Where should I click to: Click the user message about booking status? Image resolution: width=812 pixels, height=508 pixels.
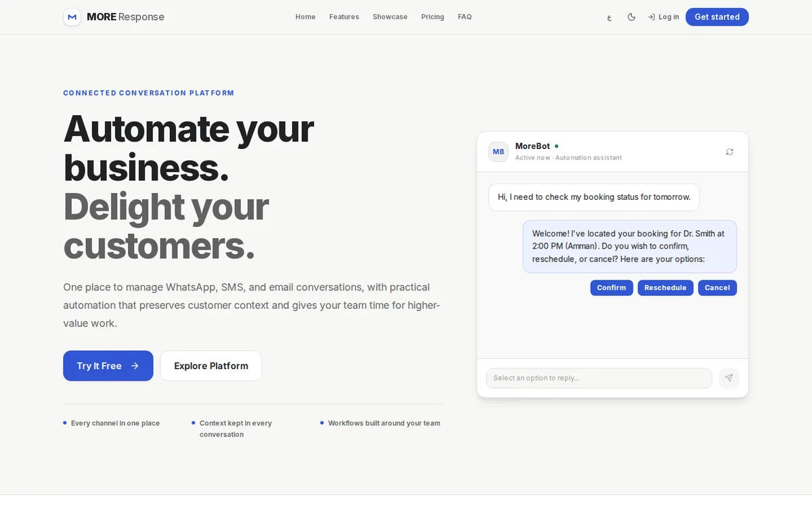(x=594, y=197)
